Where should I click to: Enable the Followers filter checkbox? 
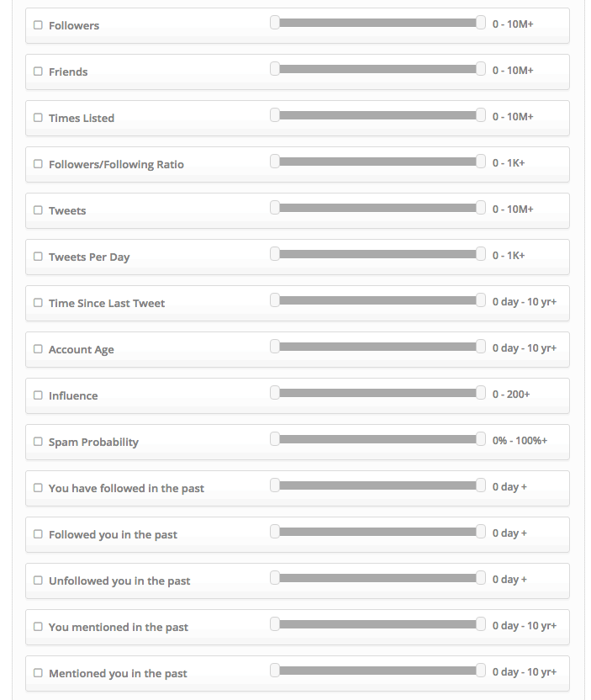[39, 25]
